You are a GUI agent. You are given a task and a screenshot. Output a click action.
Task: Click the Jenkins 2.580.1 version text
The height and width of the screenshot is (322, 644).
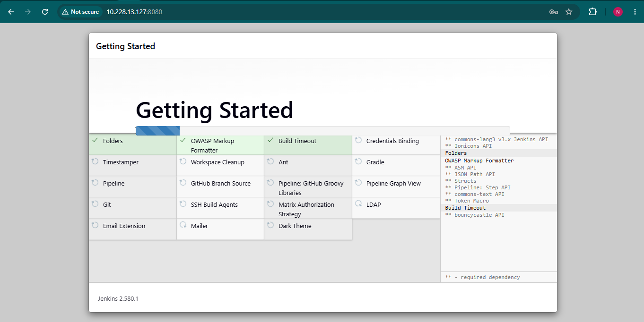click(x=118, y=299)
